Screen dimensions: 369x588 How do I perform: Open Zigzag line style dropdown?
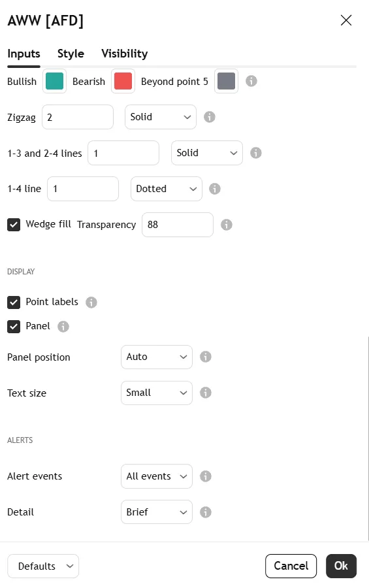[x=161, y=117]
